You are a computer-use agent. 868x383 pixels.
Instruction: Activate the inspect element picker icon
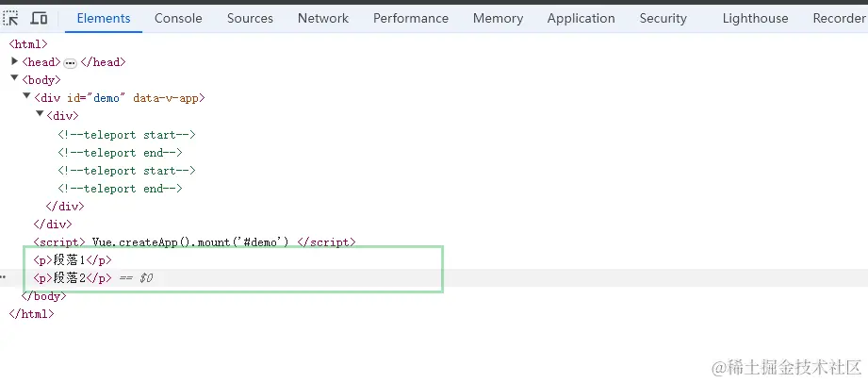12,18
